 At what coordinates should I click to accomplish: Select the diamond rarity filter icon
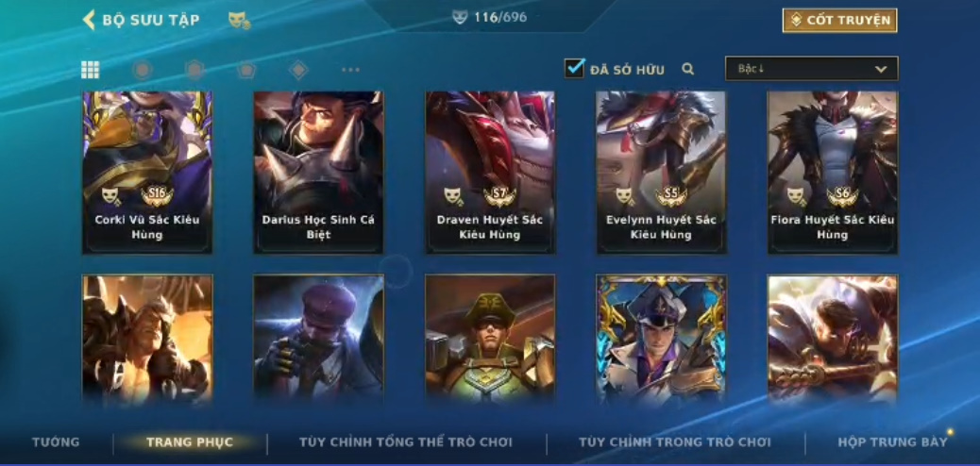(x=298, y=70)
